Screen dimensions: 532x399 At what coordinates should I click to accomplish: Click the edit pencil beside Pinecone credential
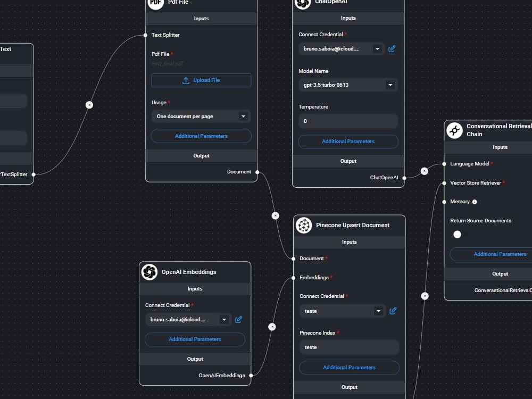pyautogui.click(x=393, y=311)
